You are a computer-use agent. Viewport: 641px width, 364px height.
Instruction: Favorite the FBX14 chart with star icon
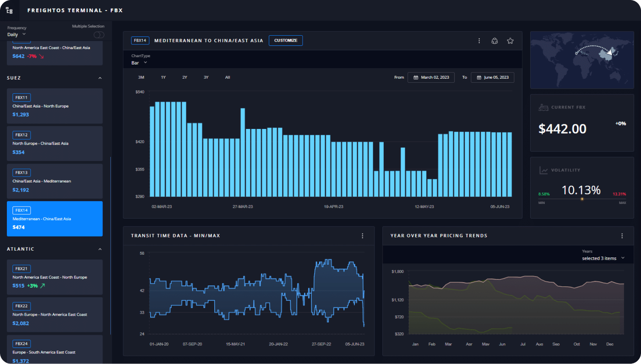510,41
